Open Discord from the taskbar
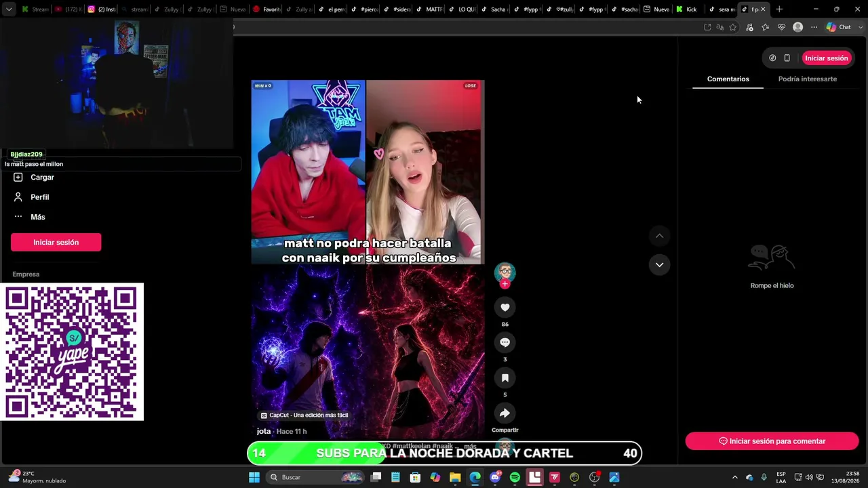Image resolution: width=868 pixels, height=488 pixels. [495, 477]
